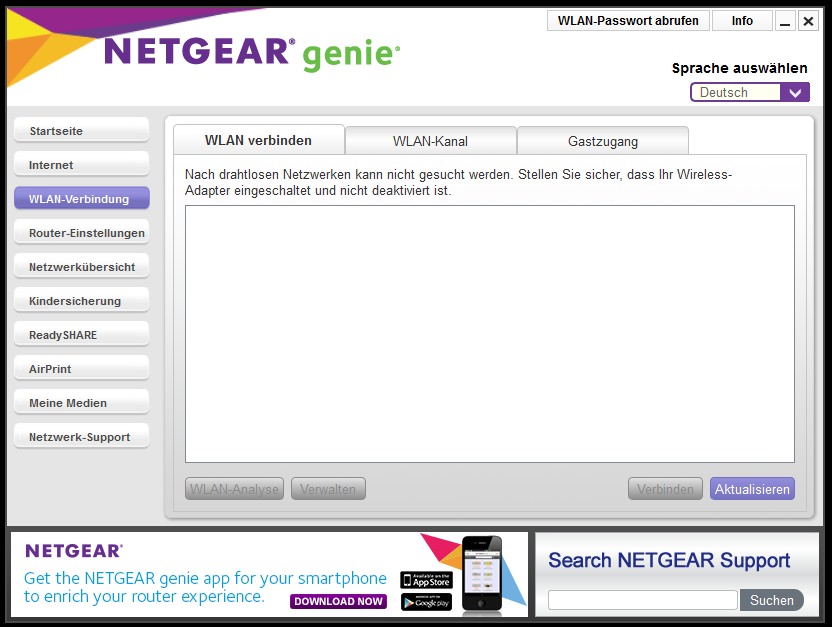Click the Google Play badge
The width and height of the screenshot is (832, 627).
coord(427,602)
